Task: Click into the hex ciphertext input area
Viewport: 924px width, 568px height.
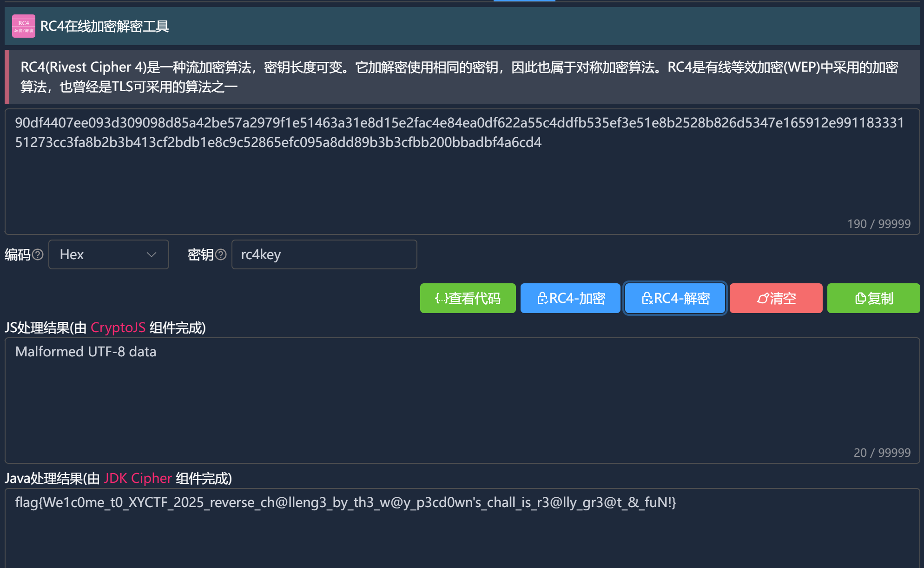Action: click(462, 181)
